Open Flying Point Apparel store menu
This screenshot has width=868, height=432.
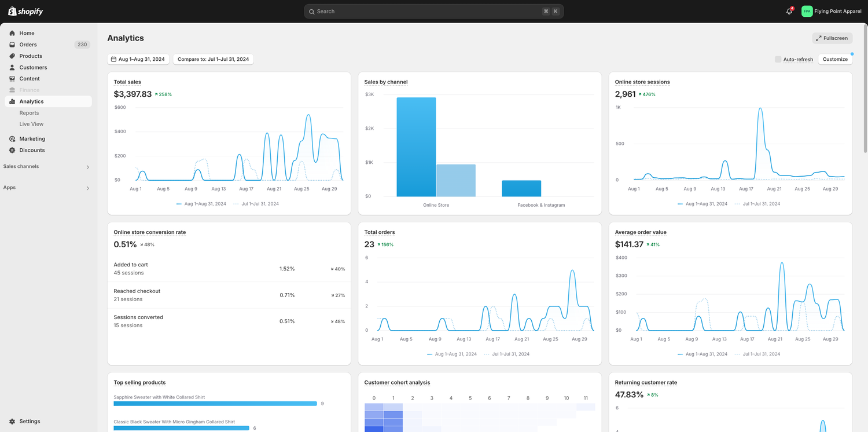point(832,12)
